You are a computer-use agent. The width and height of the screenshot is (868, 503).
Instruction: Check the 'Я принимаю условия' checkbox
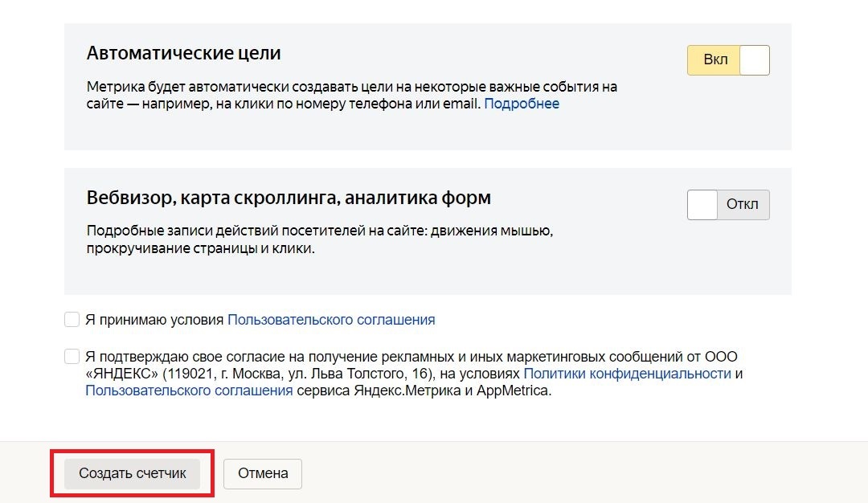[72, 320]
